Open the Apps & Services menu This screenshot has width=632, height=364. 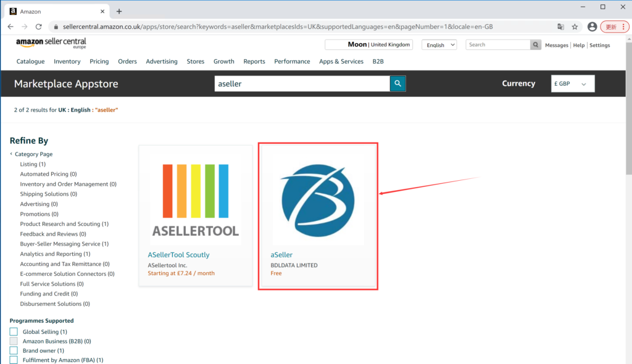pyautogui.click(x=341, y=61)
